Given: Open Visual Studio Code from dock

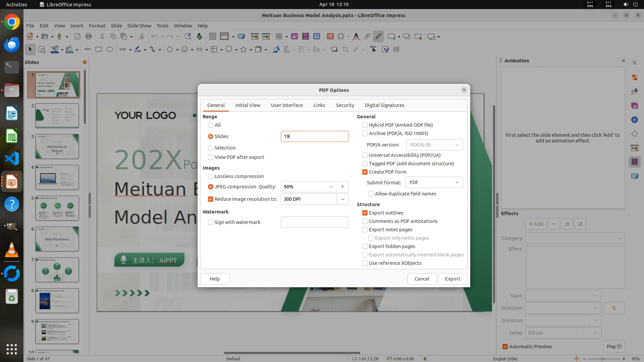Looking at the screenshot, I should pos(12,159).
